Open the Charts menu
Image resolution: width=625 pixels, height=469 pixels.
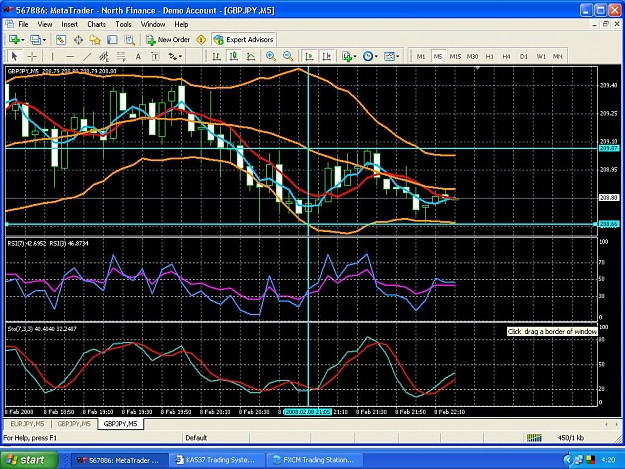(96, 24)
